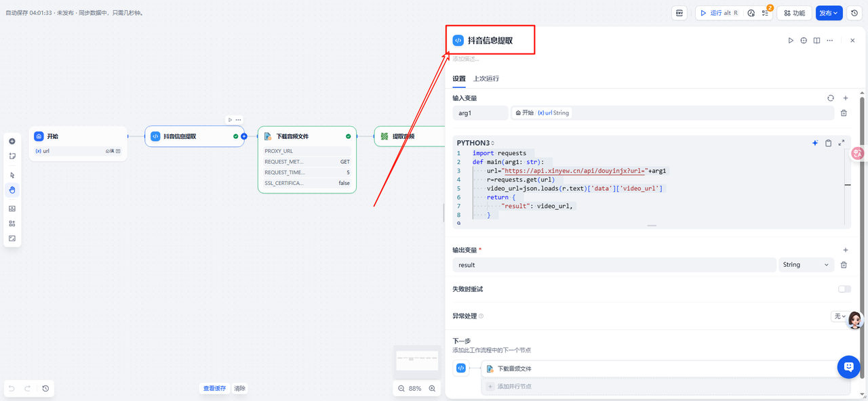The width and height of the screenshot is (868, 401).
Task: Click the add node plus icon in left toolbar
Action: [x=12, y=141]
